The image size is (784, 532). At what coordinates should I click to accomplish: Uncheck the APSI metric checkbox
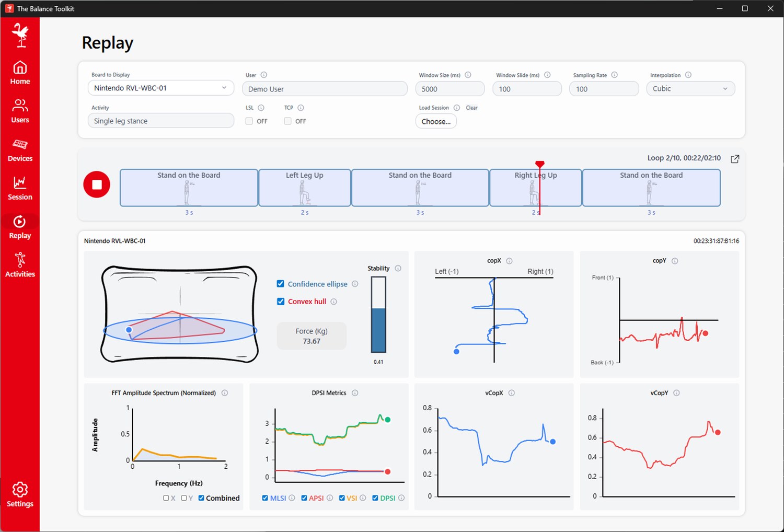(304, 498)
